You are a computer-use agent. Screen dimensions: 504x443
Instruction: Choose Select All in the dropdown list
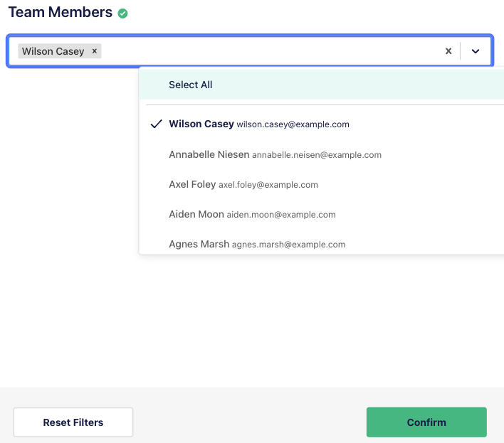tap(190, 85)
